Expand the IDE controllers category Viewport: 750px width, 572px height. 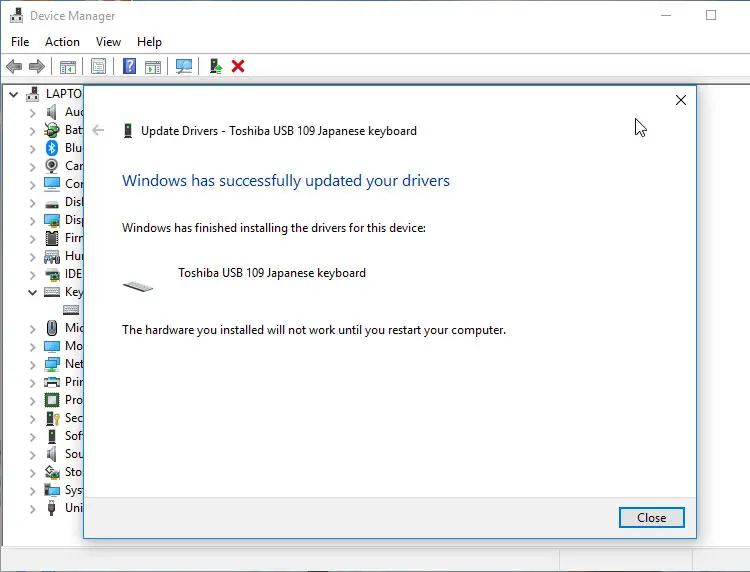[33, 275]
